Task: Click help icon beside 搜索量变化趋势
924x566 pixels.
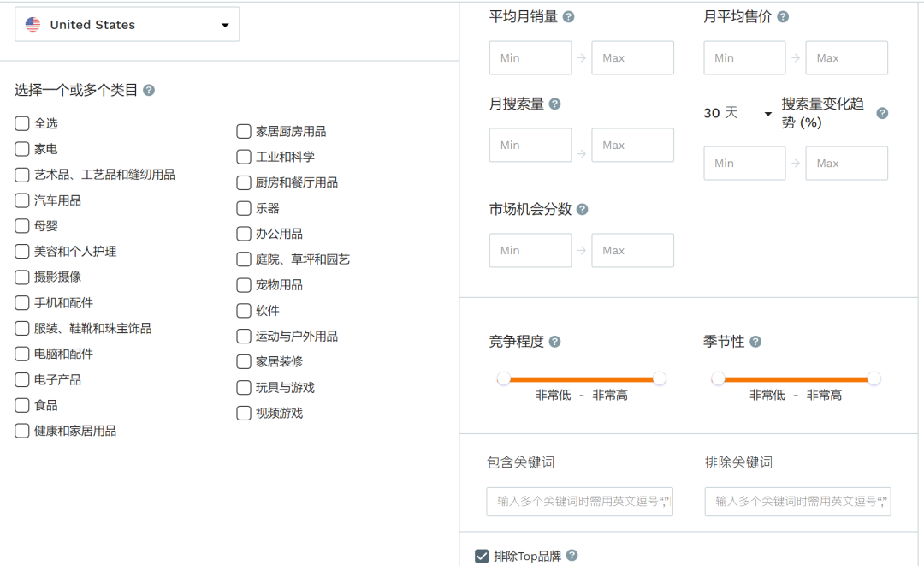Action: coord(882,113)
